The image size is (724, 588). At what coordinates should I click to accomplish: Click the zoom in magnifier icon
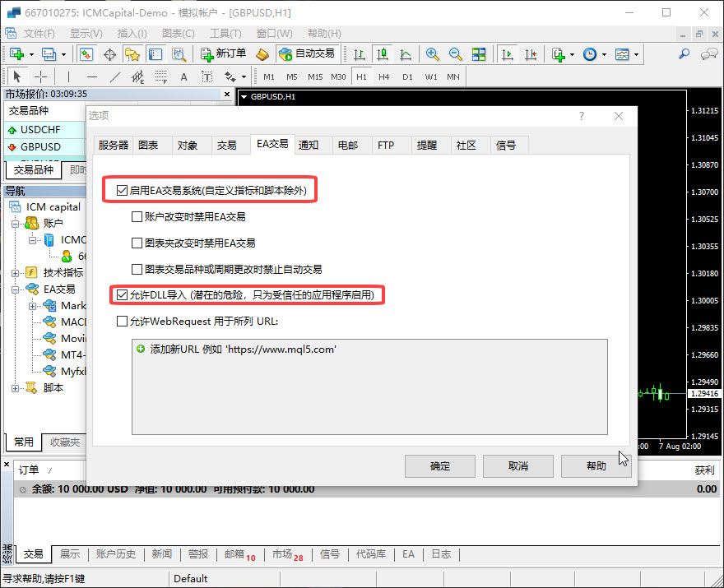pos(432,54)
